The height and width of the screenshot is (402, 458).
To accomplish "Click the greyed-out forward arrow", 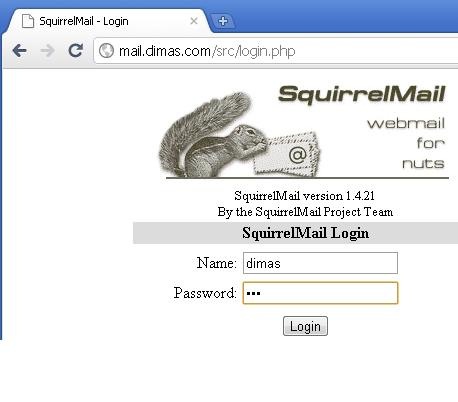I will [x=47, y=51].
